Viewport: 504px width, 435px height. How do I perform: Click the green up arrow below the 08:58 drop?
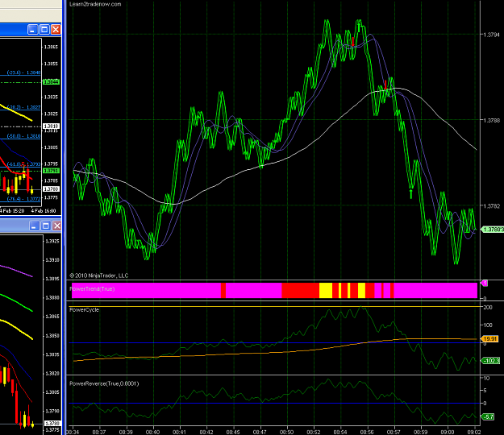tap(410, 193)
